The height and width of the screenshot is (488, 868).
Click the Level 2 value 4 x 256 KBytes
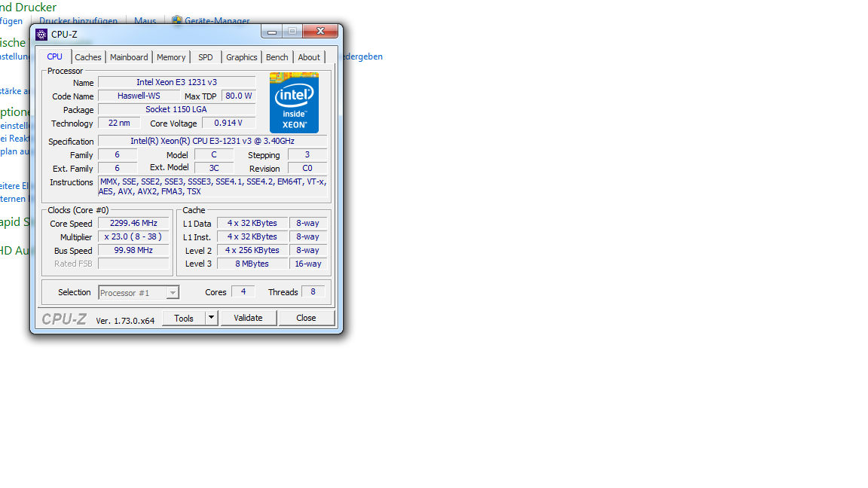[252, 250]
